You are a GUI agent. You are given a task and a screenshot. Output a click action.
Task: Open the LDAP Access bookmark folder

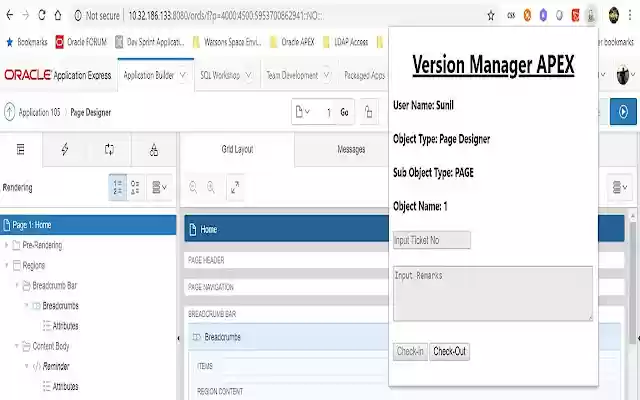pos(346,42)
